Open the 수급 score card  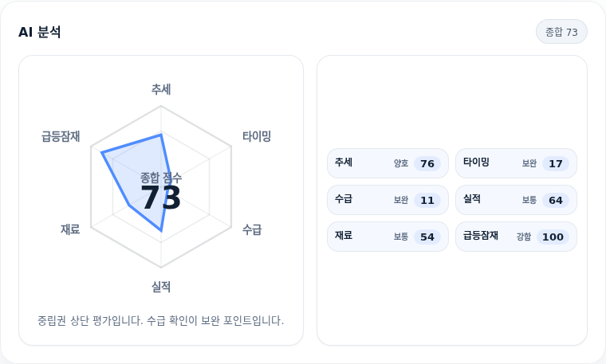388,200
